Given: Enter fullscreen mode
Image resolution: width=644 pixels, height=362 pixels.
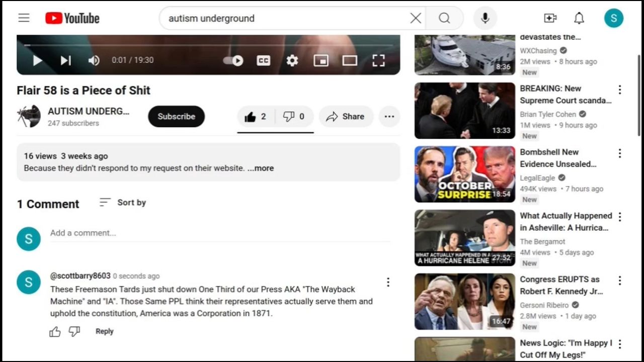Looking at the screenshot, I should (378, 60).
